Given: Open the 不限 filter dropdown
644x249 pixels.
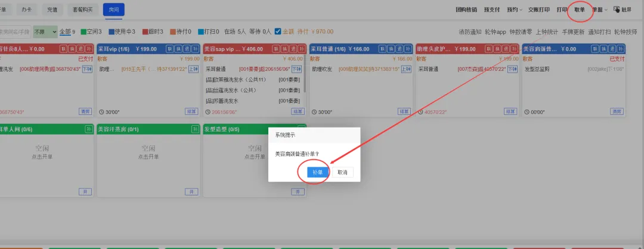Looking at the screenshot, I should tap(45, 32).
